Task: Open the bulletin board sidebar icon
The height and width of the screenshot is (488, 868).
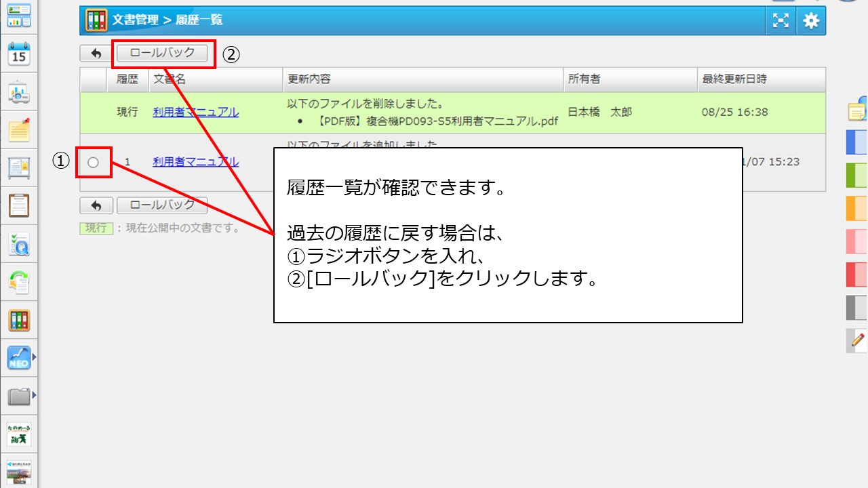Action: [x=19, y=167]
